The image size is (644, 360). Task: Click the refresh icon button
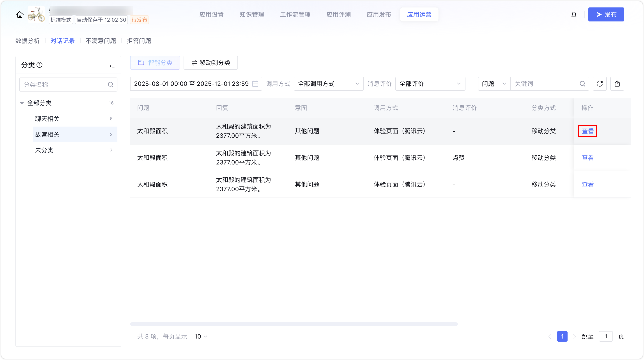coord(600,84)
